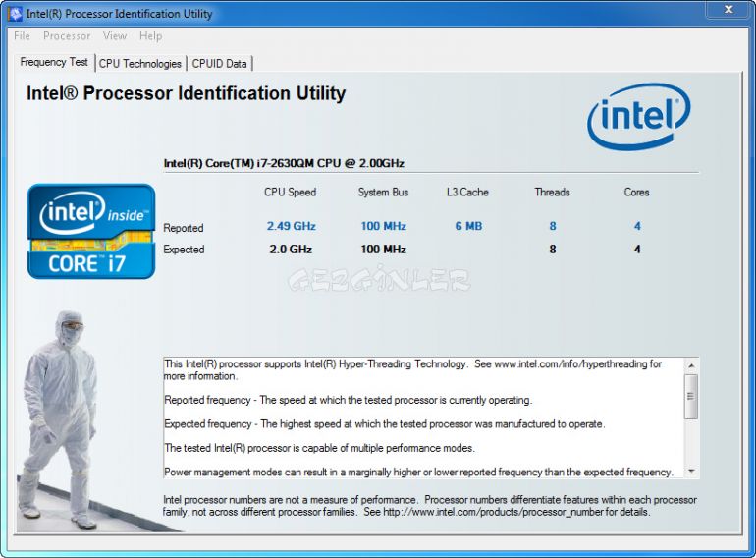Click the processor name i7-2630QM CPU @ 2.00GHz
The image size is (756, 558).
pyautogui.click(x=284, y=163)
